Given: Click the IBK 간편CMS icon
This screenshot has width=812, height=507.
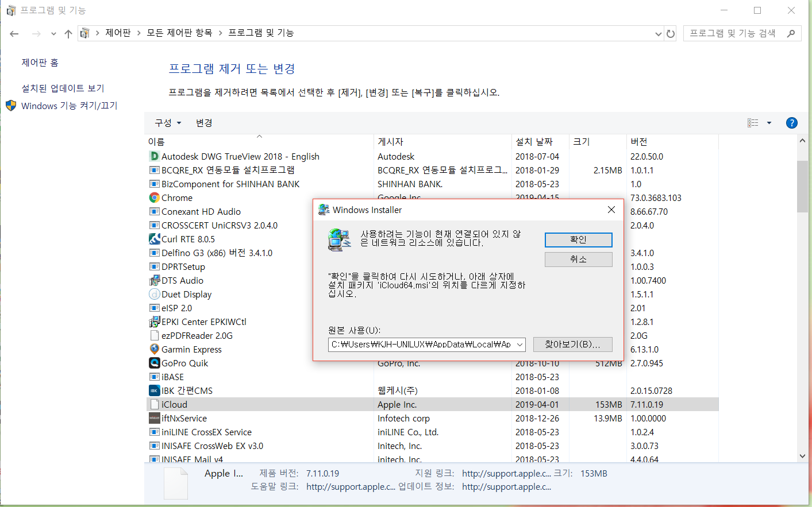Looking at the screenshot, I should (154, 390).
